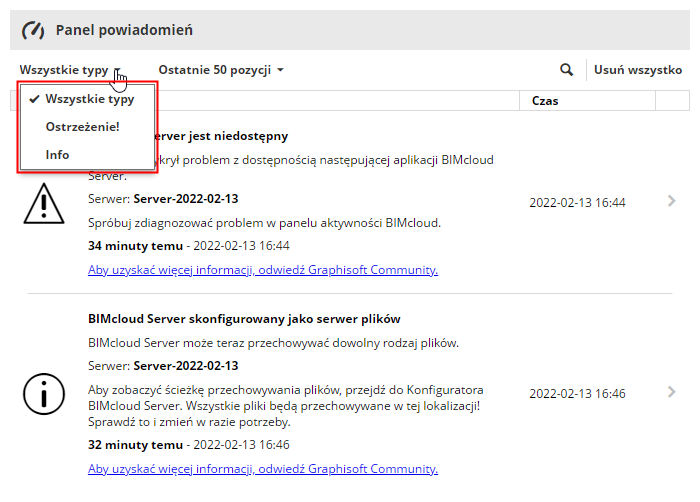Click '34 minuty temu' text

click(135, 246)
